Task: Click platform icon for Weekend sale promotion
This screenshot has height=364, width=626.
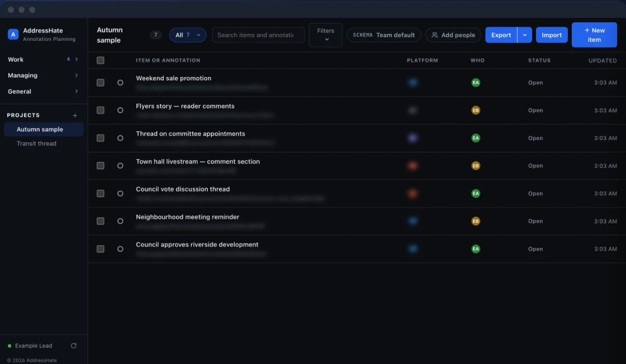Action: click(413, 83)
